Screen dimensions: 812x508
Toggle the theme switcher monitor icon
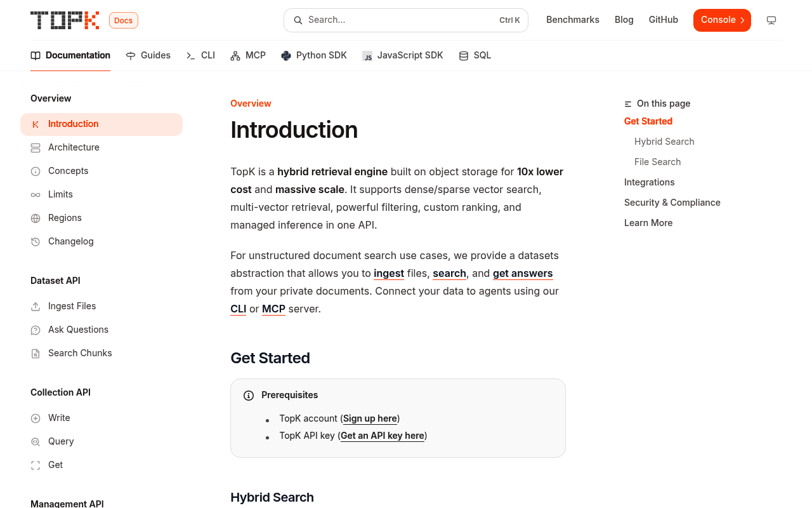(x=771, y=20)
